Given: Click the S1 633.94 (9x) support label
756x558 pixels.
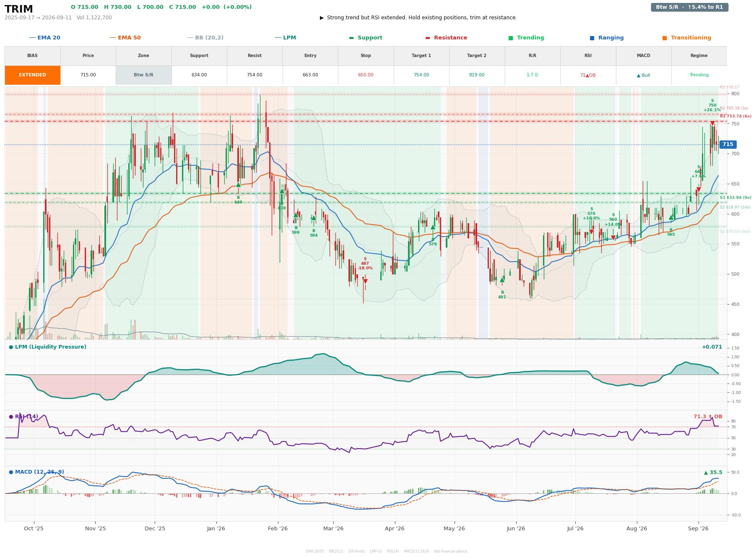Looking at the screenshot, I should (x=735, y=198).
